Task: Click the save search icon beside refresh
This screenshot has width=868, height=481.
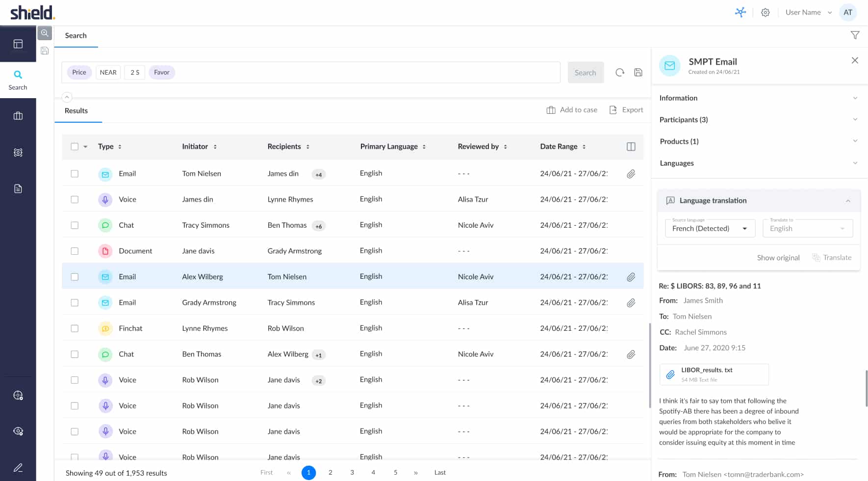Action: 638,73
